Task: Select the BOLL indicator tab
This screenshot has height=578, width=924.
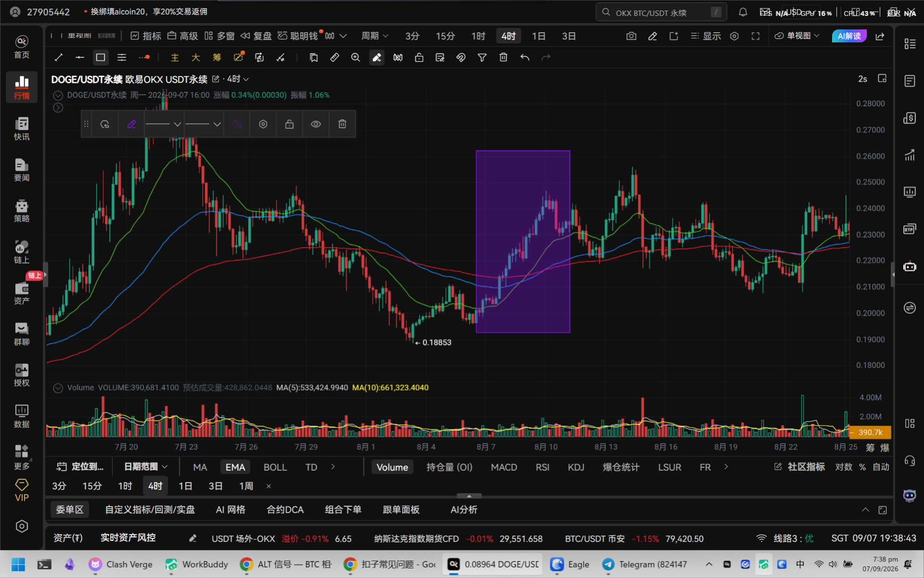Action: point(275,467)
